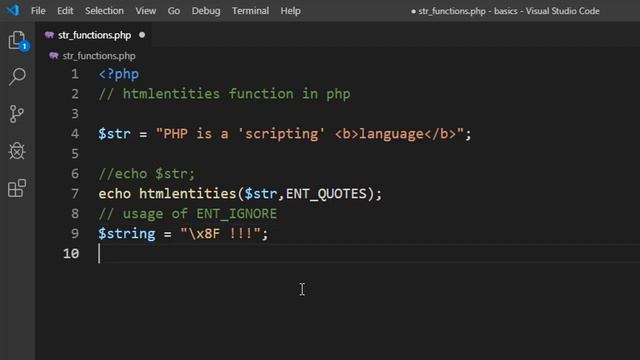This screenshot has width=640, height=360.
Task: Open the Terminal menu
Action: (251, 11)
